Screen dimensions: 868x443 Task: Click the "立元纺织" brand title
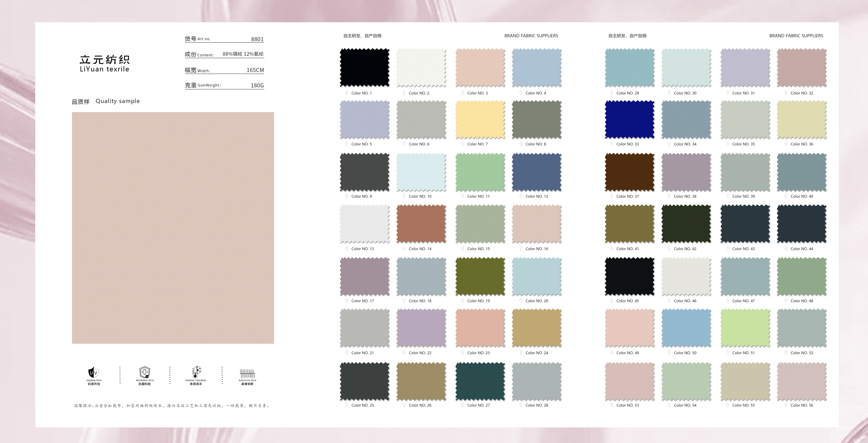click(105, 59)
